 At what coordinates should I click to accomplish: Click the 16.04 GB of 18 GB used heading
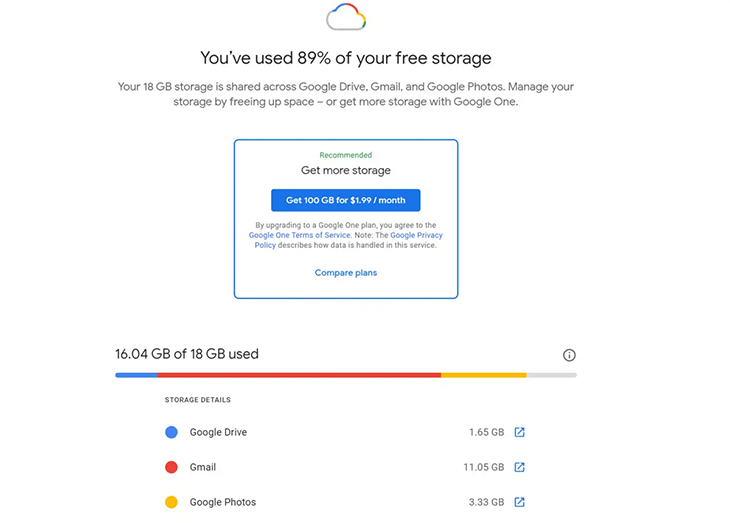point(187,354)
